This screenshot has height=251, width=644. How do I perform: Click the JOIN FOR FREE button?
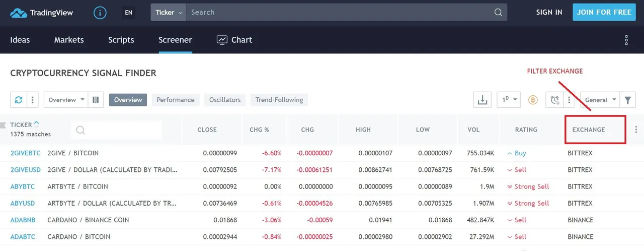coord(604,13)
